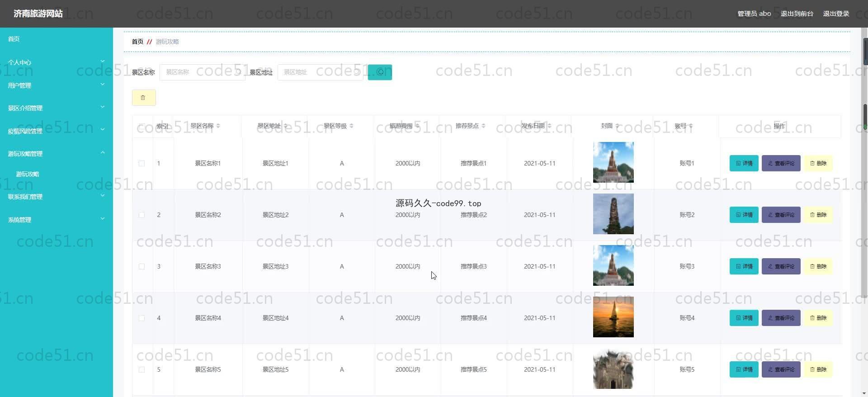Click 济南旅游网站 site title
This screenshot has width=868, height=397.
38,14
